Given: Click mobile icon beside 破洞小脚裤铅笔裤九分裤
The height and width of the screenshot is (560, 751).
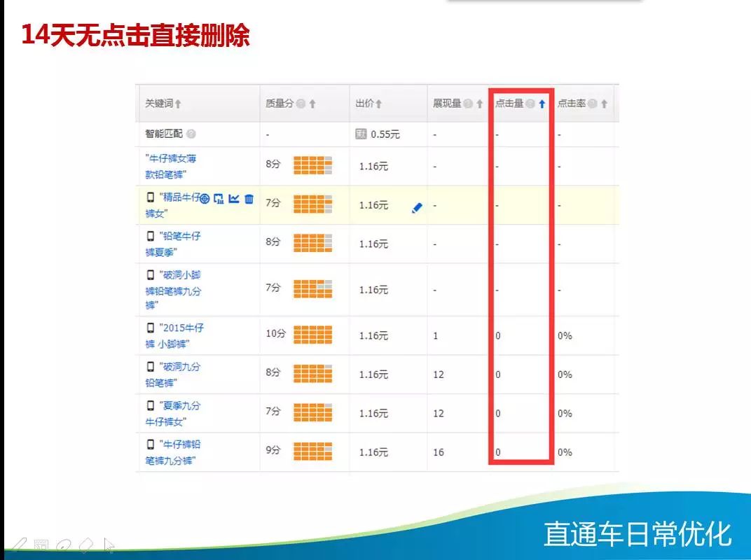Looking at the screenshot, I should click(x=151, y=274).
